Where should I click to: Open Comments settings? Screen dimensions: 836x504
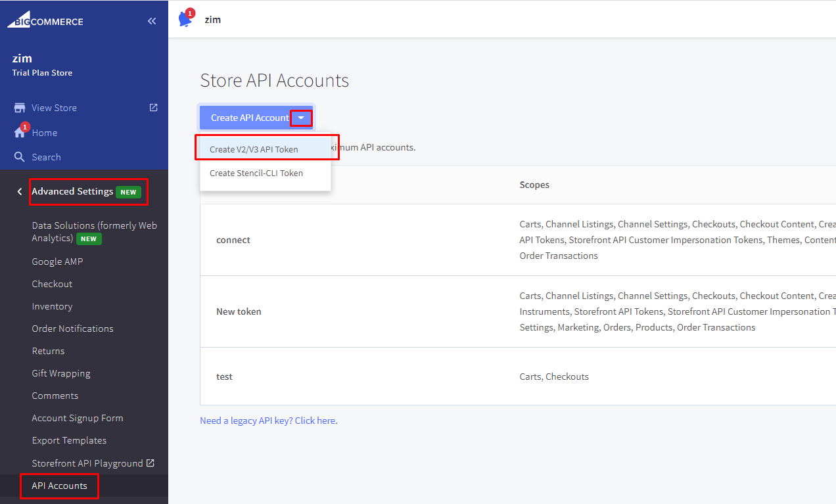coord(55,396)
